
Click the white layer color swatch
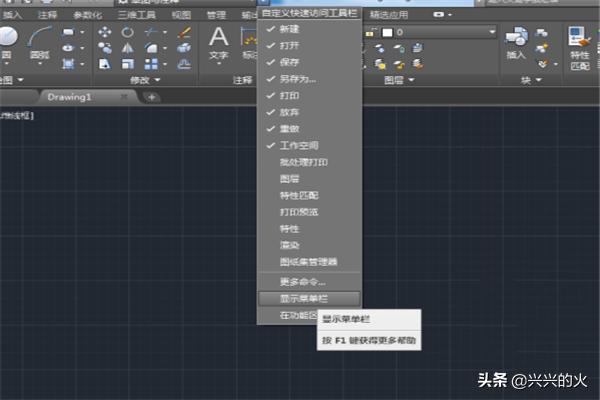tap(386, 32)
